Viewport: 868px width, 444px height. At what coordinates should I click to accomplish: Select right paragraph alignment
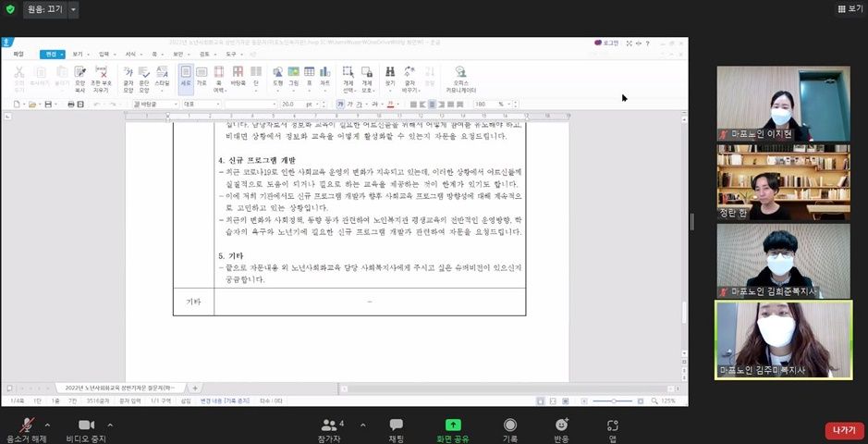tap(442, 105)
